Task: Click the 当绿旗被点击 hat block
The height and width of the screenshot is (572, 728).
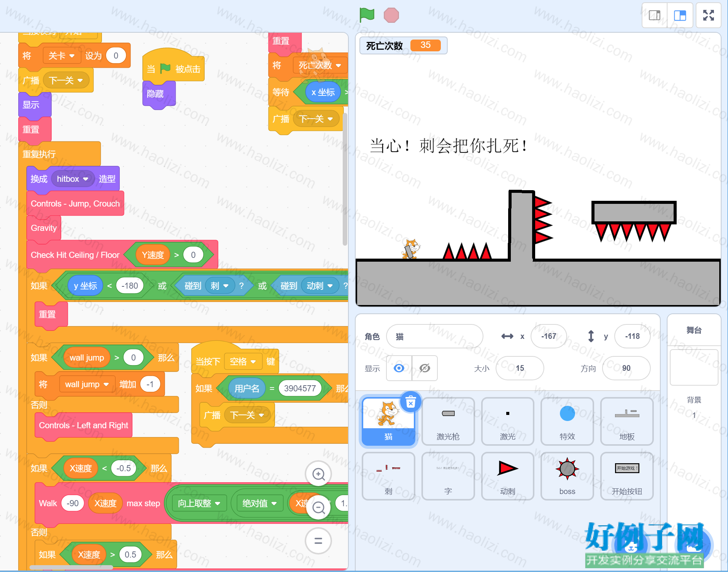Action: click(x=173, y=69)
